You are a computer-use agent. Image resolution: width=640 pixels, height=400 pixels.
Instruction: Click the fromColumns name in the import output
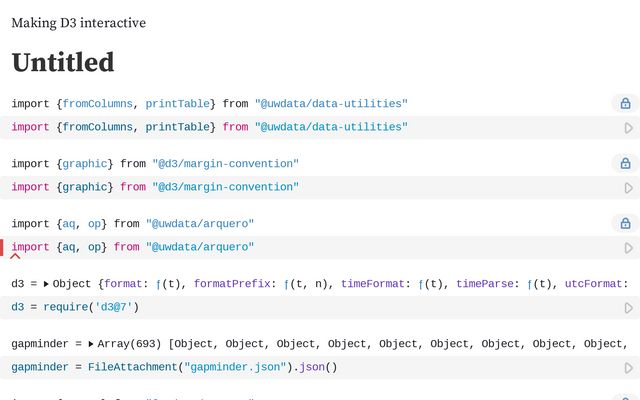tap(97, 104)
